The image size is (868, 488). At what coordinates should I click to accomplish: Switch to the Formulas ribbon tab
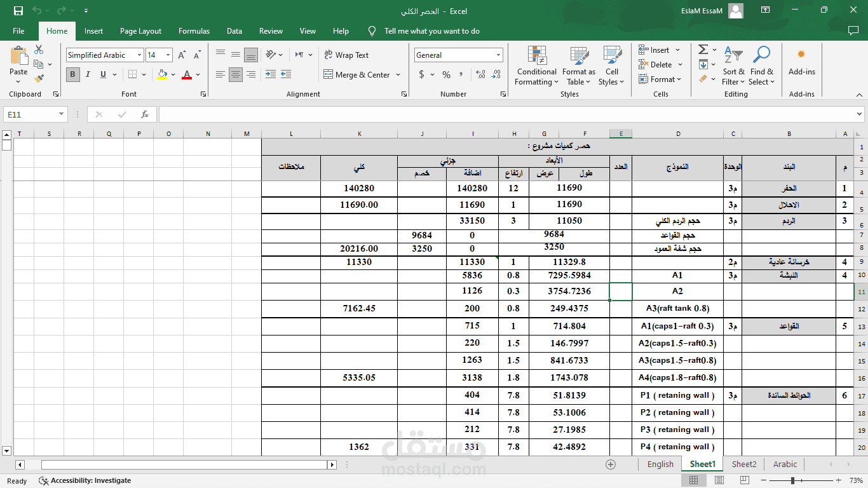pyautogui.click(x=194, y=30)
